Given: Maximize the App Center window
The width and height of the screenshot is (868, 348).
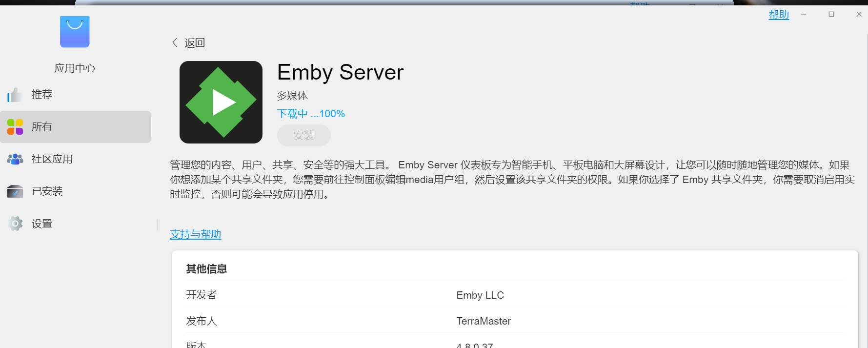Looking at the screenshot, I should click(x=831, y=15).
